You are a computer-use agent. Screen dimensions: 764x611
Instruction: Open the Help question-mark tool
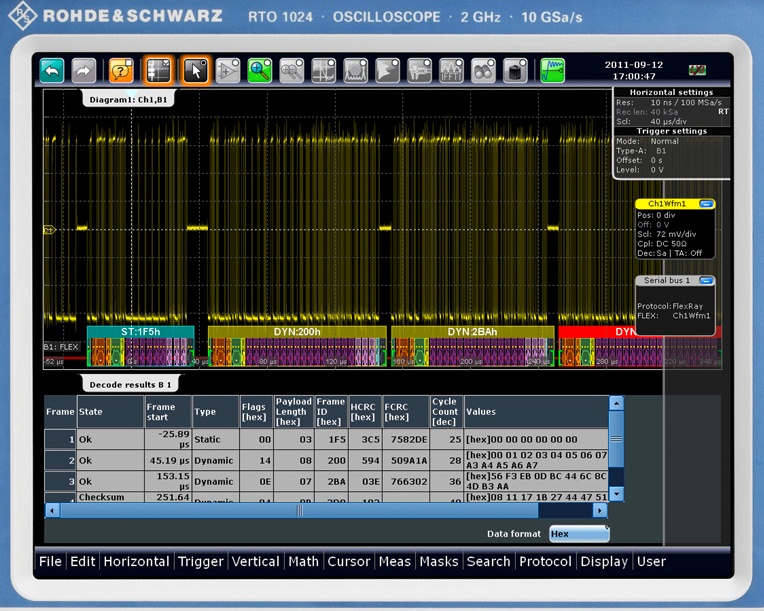(x=121, y=70)
